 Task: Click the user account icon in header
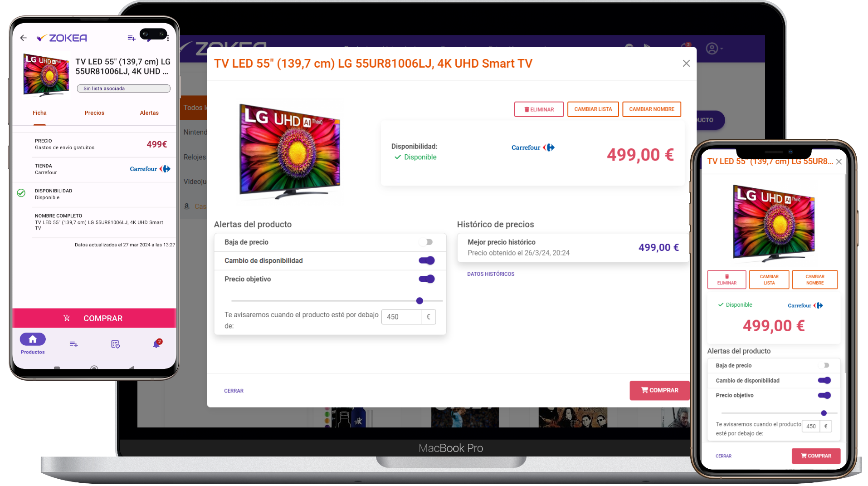pyautogui.click(x=712, y=49)
